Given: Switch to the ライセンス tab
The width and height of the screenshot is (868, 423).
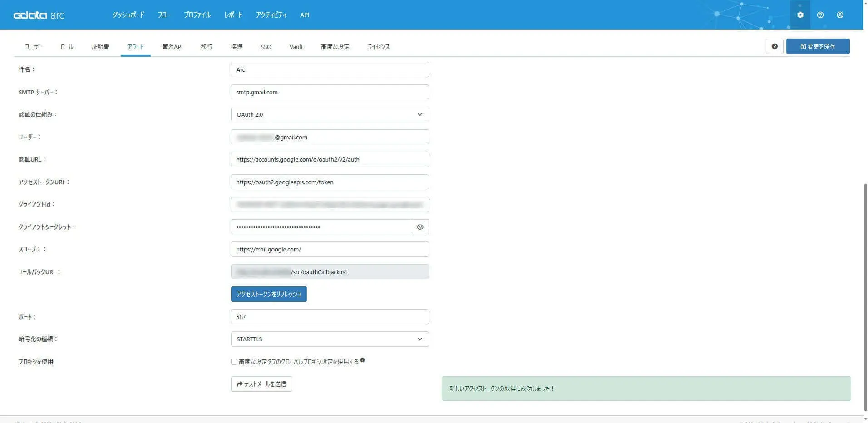Looking at the screenshot, I should point(379,47).
